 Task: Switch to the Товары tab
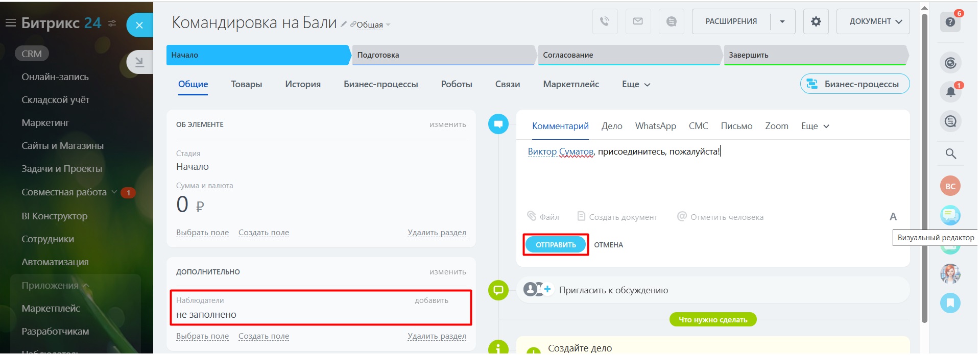(x=246, y=84)
